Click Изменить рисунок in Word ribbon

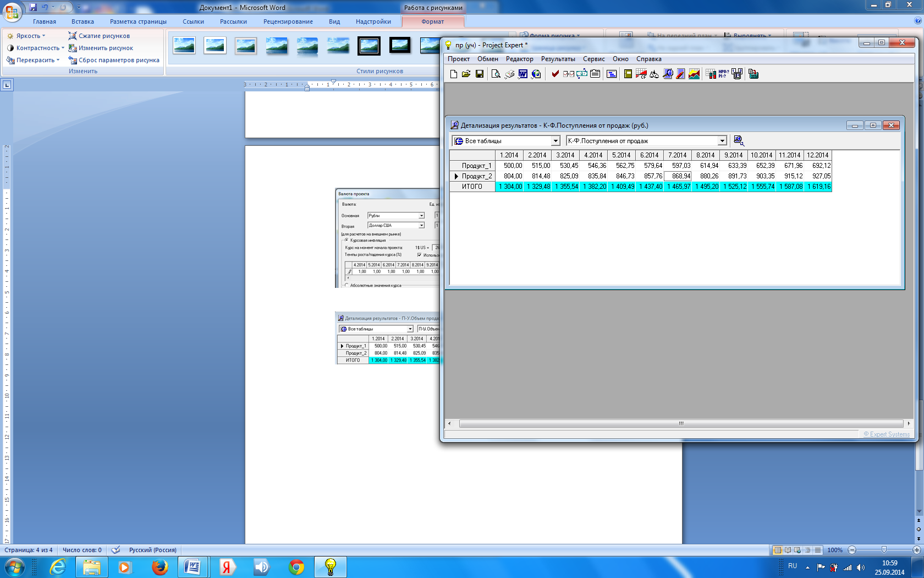[101, 48]
